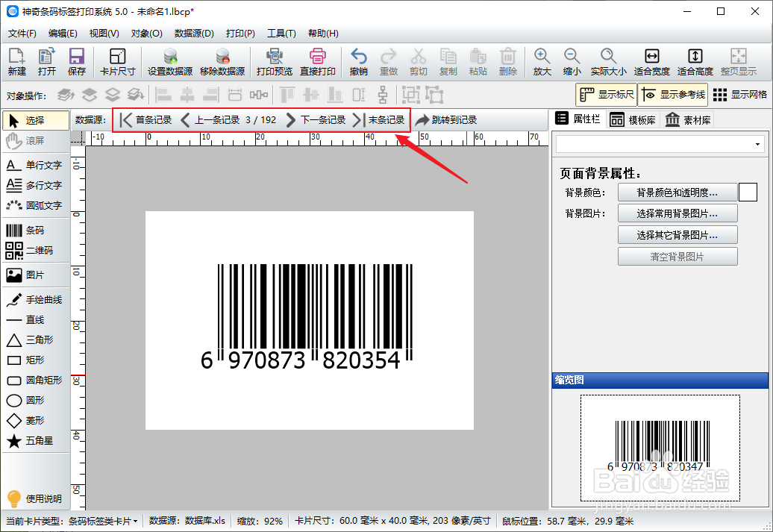The height and width of the screenshot is (532, 773).
Task: Click the horizontal ruler bar
Action: click(317, 139)
